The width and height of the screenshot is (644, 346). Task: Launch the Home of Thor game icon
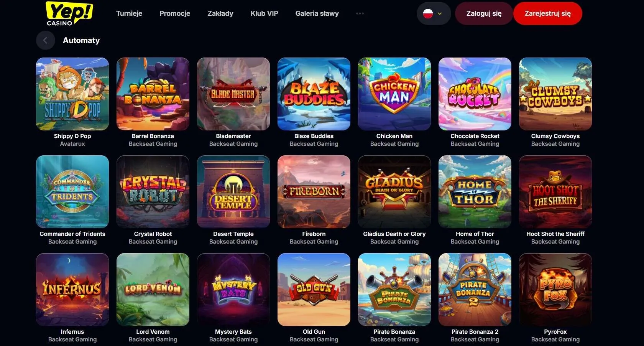475,192
